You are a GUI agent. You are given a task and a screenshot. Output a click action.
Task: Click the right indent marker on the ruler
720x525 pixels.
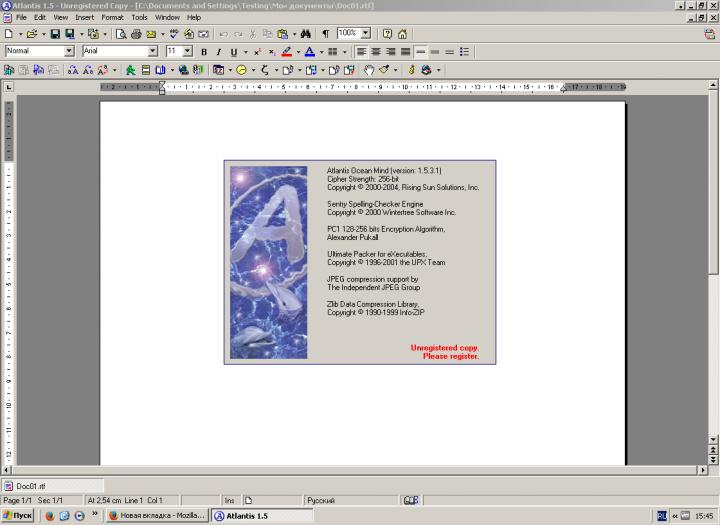(563, 89)
